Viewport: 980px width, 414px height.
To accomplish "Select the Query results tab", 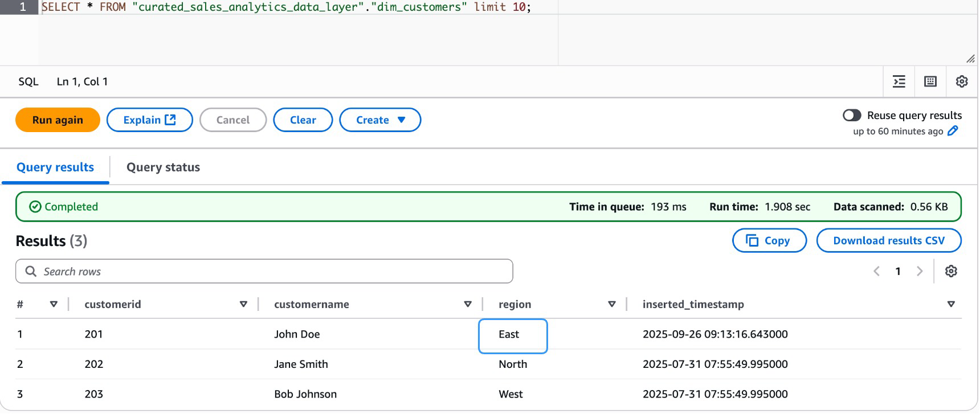I will (55, 167).
